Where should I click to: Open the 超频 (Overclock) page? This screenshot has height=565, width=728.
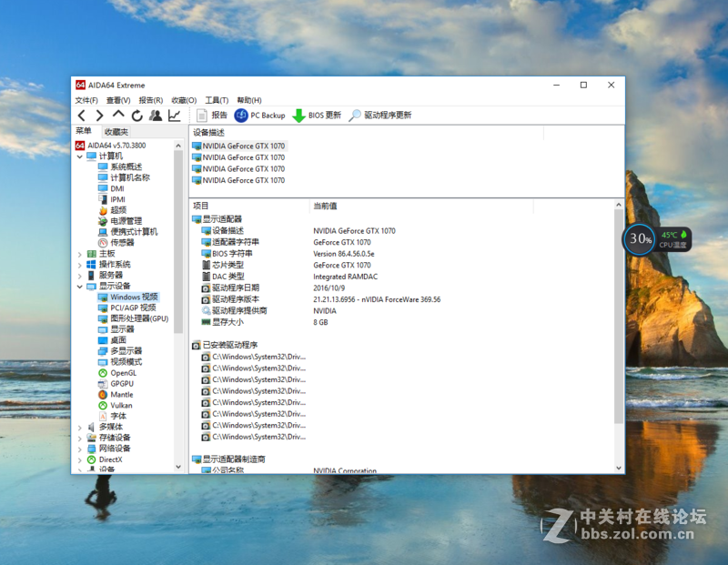click(x=118, y=209)
